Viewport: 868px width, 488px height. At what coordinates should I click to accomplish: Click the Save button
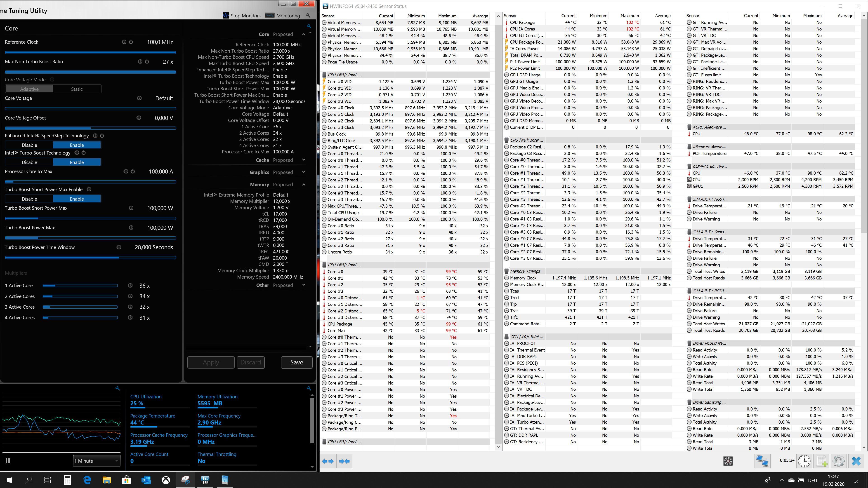pyautogui.click(x=297, y=362)
